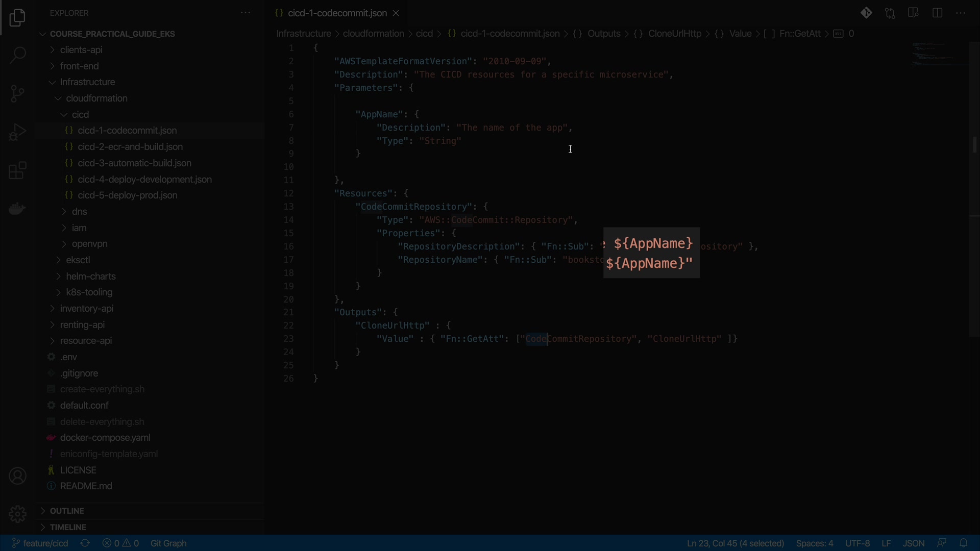Image resolution: width=980 pixels, height=551 pixels.
Task: Click the notifications bell in status bar
Action: [963, 543]
